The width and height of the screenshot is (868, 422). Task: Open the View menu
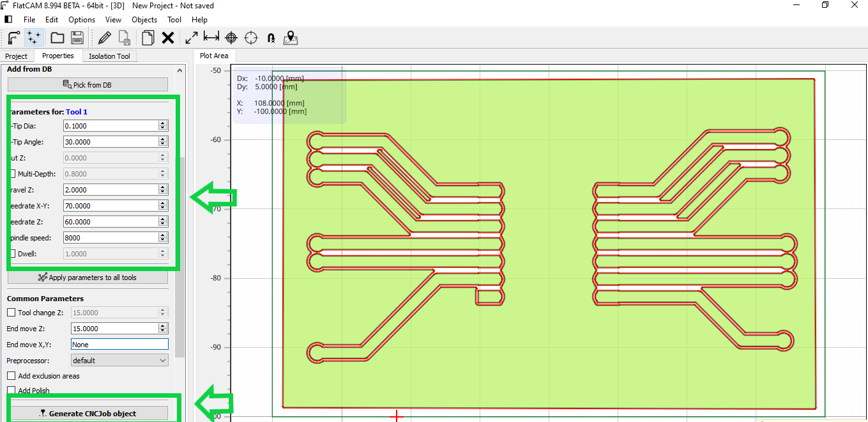click(113, 20)
